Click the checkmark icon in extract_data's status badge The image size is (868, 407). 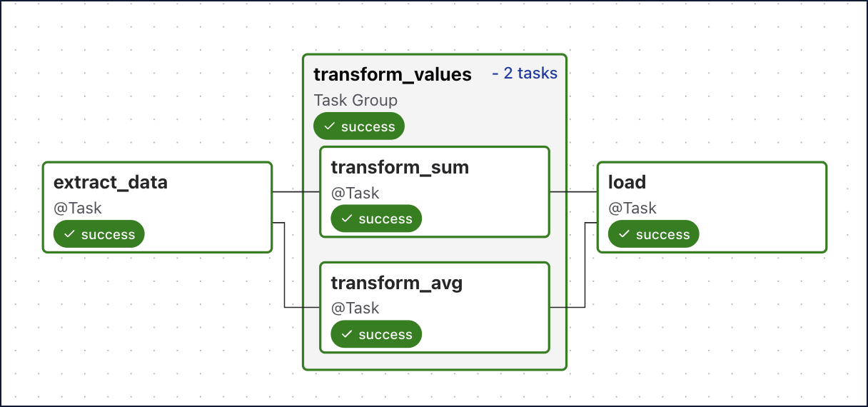70,234
